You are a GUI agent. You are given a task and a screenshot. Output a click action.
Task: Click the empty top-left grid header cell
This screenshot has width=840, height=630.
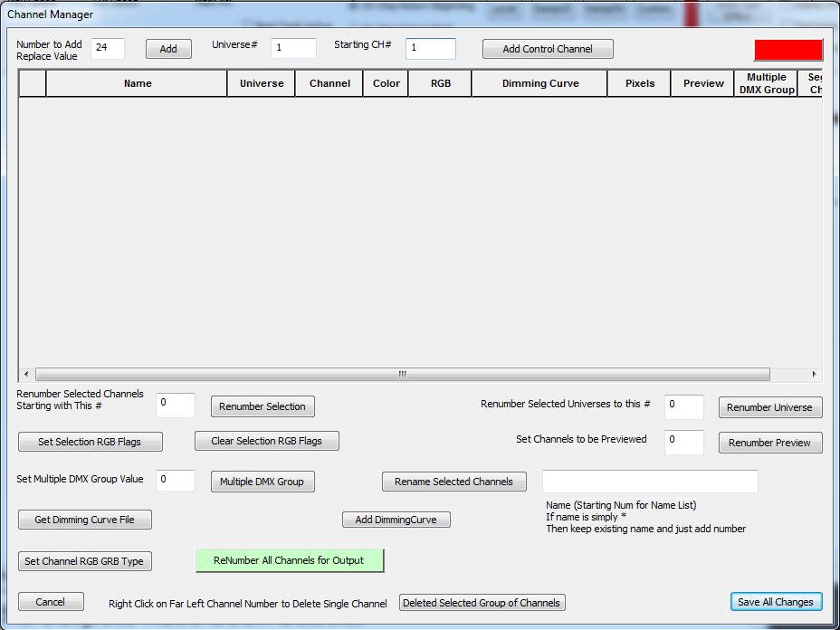[x=33, y=83]
